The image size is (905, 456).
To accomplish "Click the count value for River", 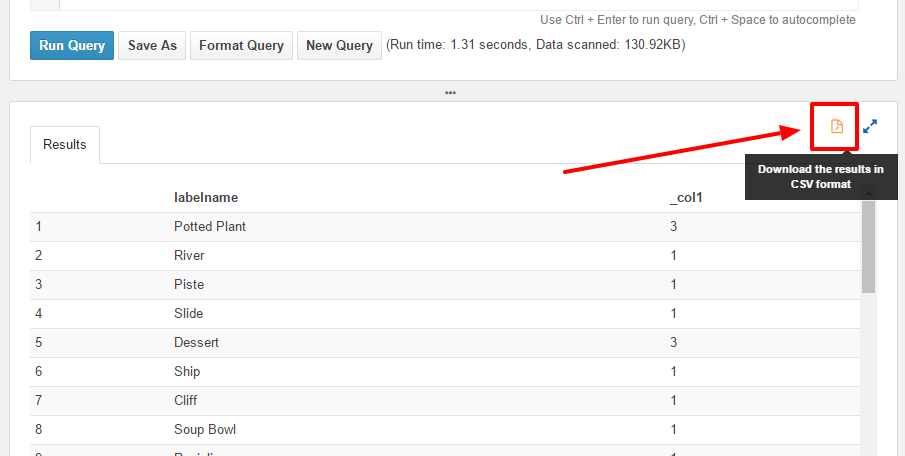I will click(x=673, y=255).
